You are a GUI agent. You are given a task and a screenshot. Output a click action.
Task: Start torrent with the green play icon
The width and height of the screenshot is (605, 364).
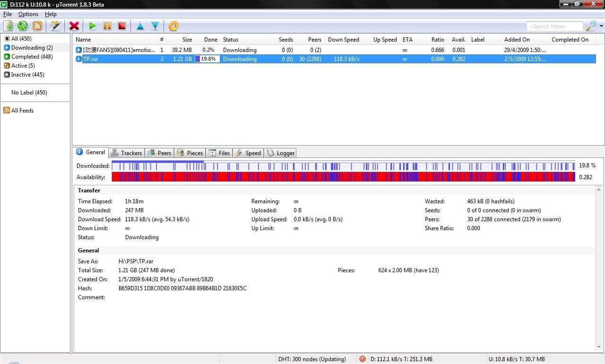(93, 26)
